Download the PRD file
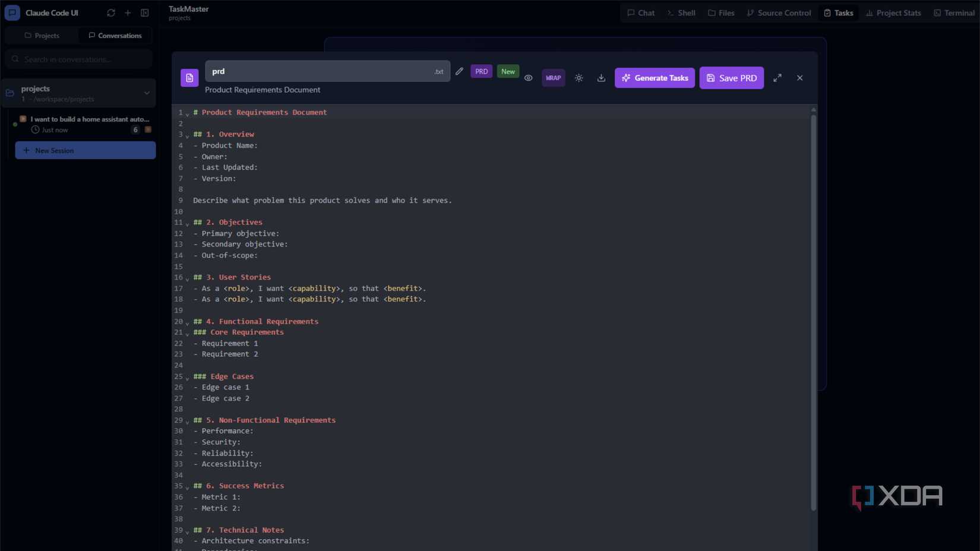Screen dimensions: 980x551 (x=601, y=78)
